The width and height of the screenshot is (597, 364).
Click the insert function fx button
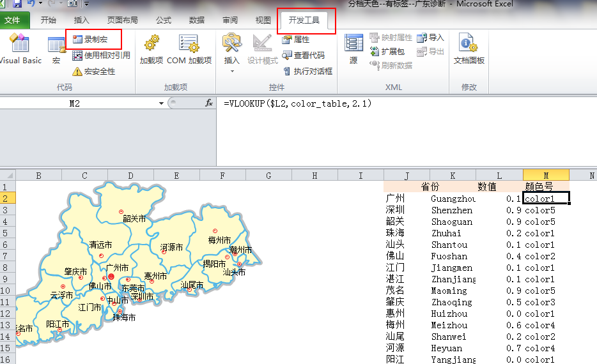[209, 103]
